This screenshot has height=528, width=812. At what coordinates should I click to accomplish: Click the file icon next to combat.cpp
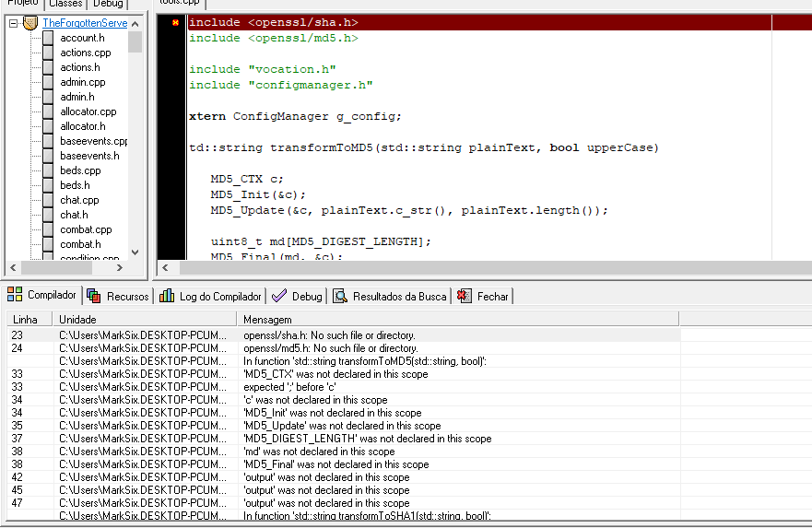48,229
